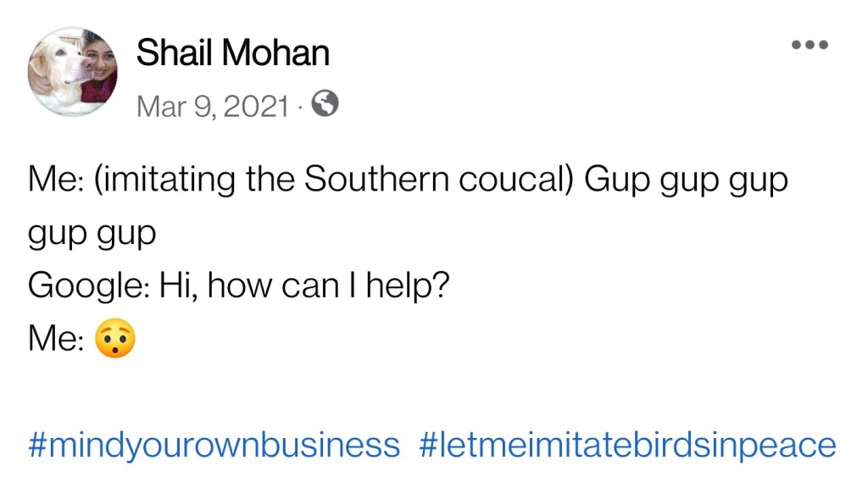Click the person's face in the avatar
Image resolution: width=868 pixels, height=499 pixels.
99,66
